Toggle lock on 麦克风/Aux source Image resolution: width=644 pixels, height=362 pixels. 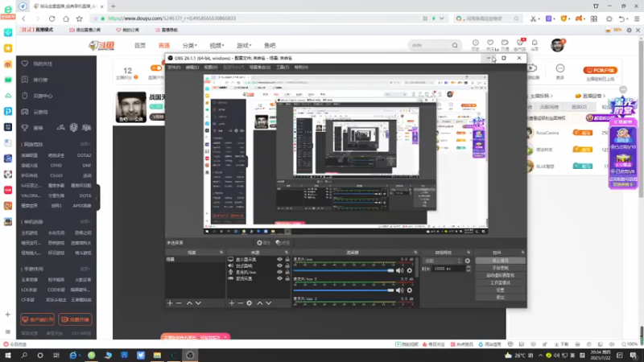click(x=287, y=272)
